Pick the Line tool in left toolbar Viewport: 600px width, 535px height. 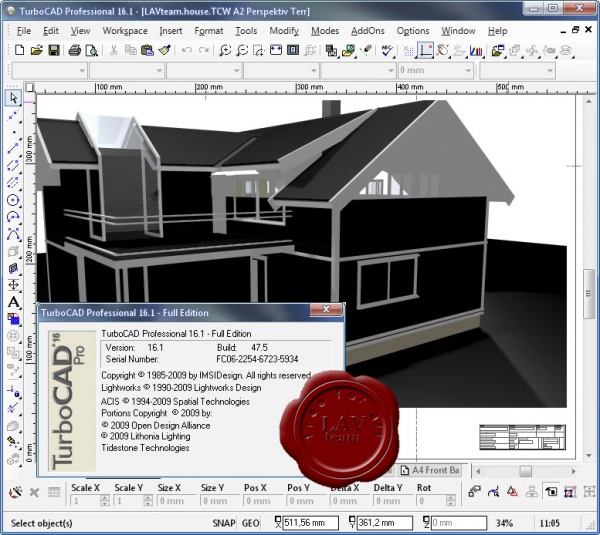(x=13, y=148)
